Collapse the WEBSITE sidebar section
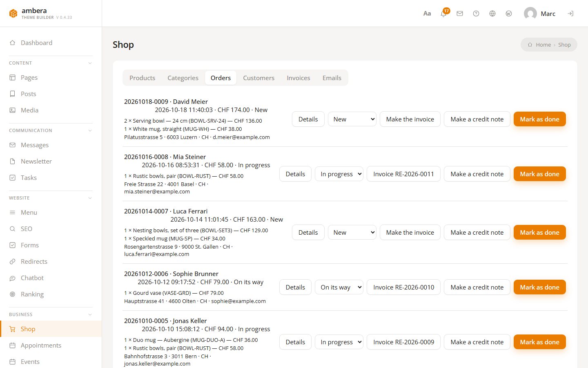Image resolution: width=588 pixels, height=368 pixels. (90, 198)
